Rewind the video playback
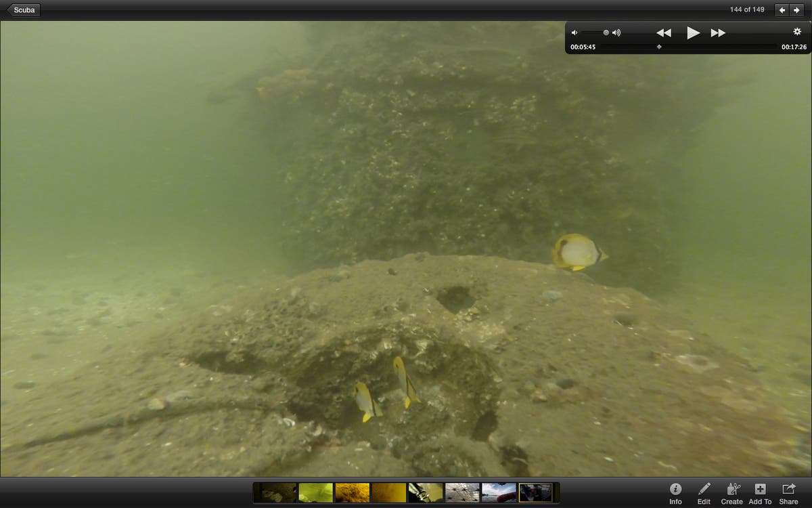812x508 pixels. pyautogui.click(x=664, y=33)
